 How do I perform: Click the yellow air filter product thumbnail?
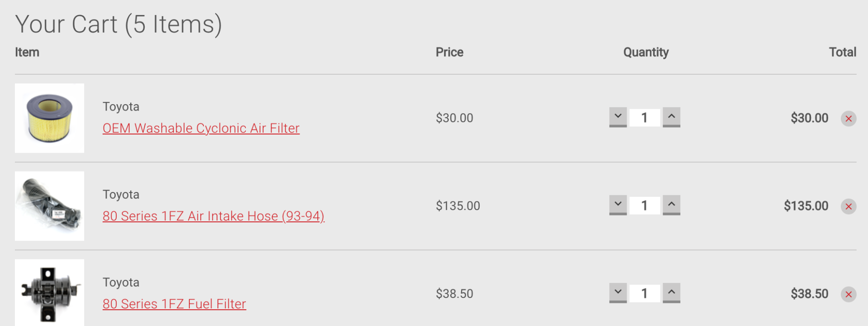pos(49,118)
